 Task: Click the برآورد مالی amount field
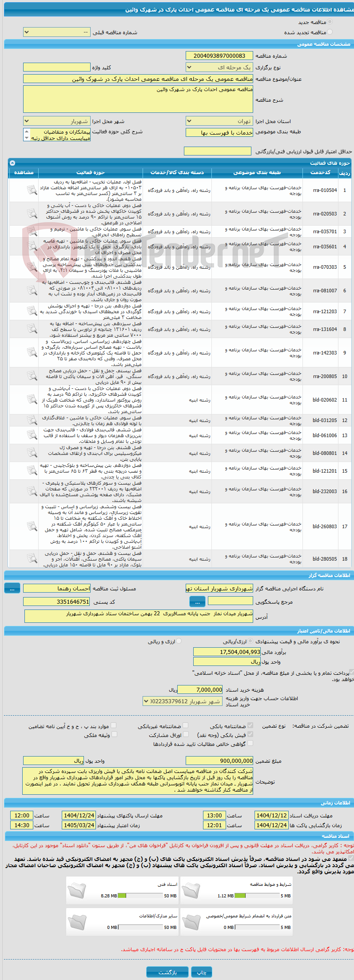click(227, 652)
